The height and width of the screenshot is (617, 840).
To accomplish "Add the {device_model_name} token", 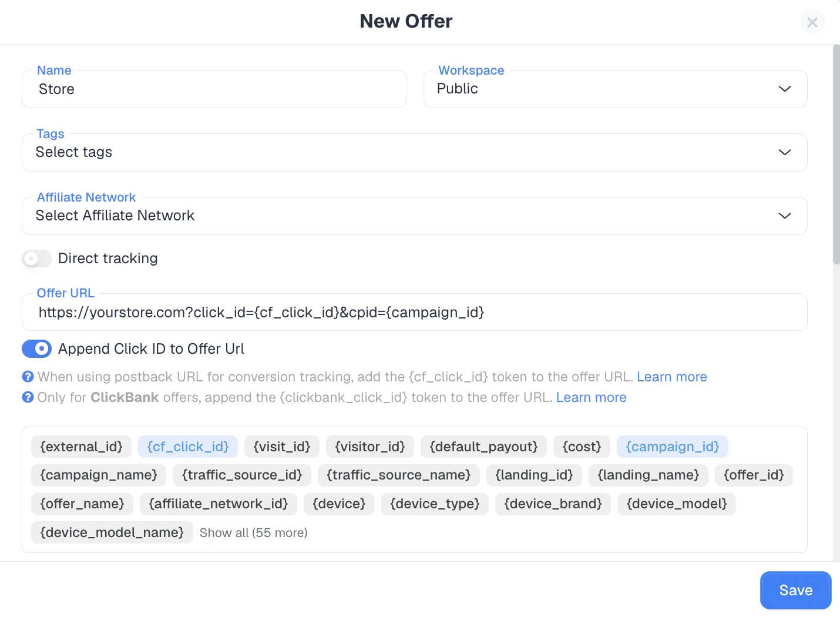I will coord(112,532).
